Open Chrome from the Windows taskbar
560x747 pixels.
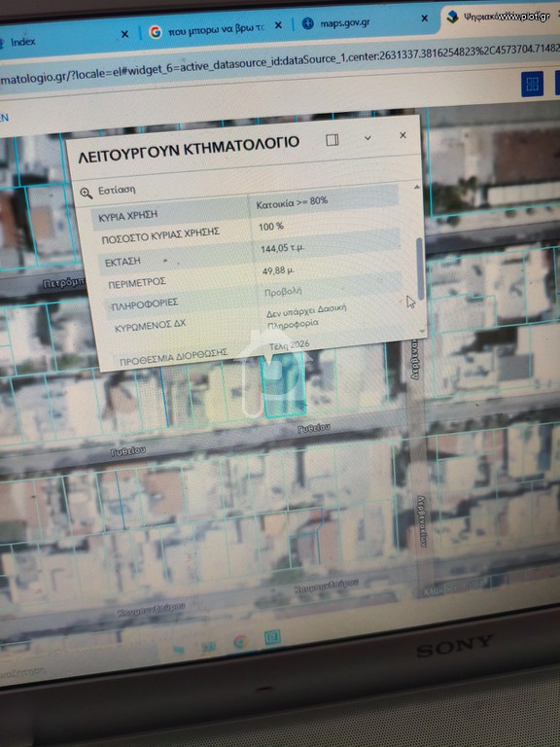click(241, 642)
